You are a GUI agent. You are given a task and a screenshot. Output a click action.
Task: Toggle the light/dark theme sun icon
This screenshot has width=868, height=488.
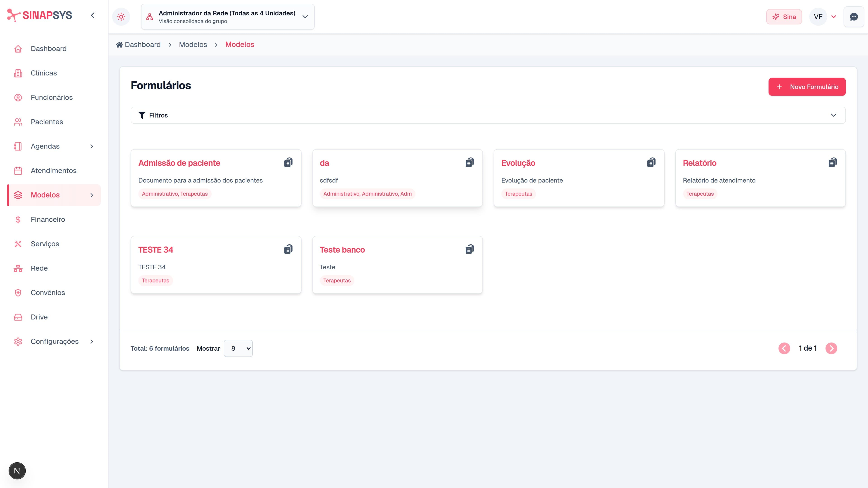point(121,16)
